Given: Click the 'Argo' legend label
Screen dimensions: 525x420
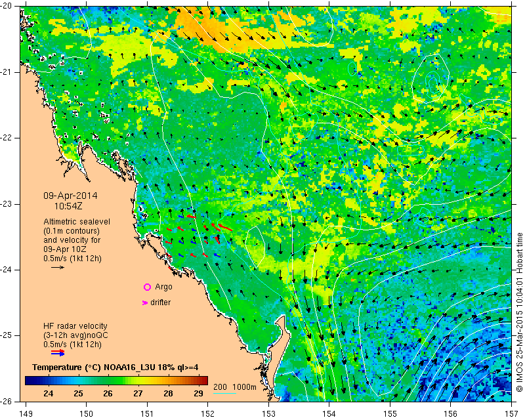Looking at the screenshot, I should point(163,287).
